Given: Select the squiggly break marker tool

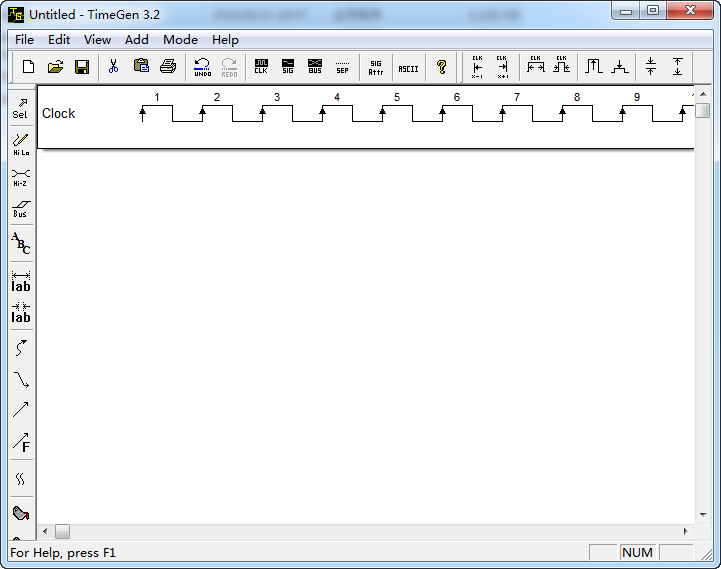Looking at the screenshot, I should pos(21,479).
